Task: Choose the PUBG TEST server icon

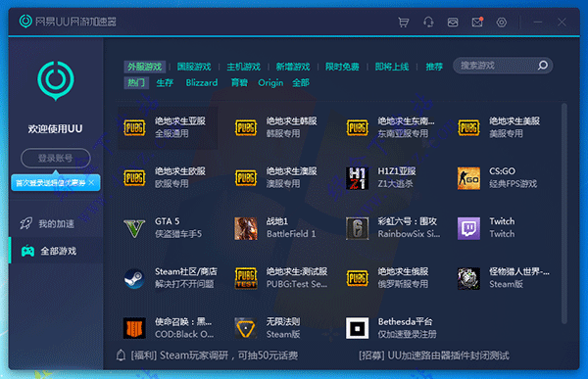Action: pos(246,278)
